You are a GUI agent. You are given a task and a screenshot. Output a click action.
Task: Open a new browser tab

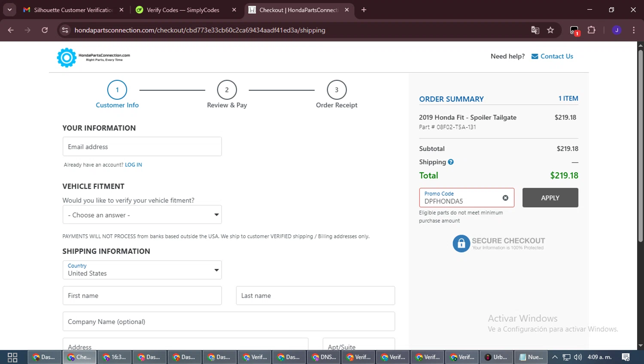[364, 10]
